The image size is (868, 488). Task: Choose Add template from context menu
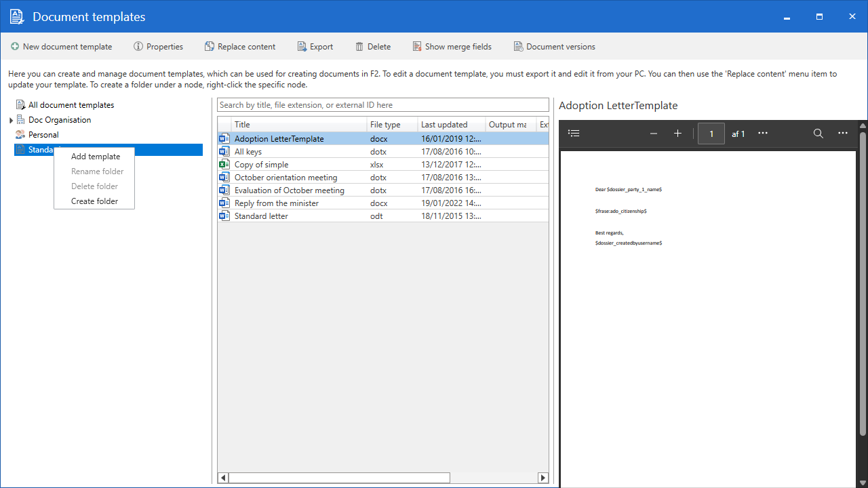click(x=96, y=157)
